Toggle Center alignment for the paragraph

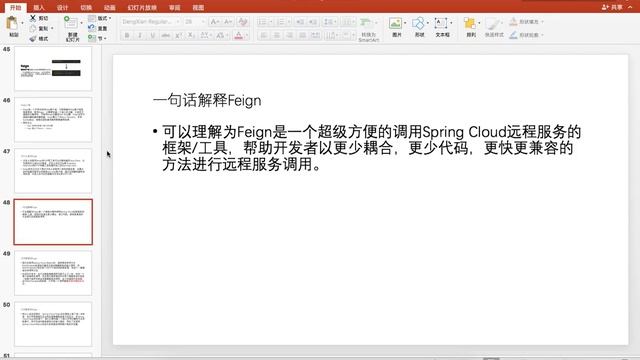tap(277, 36)
